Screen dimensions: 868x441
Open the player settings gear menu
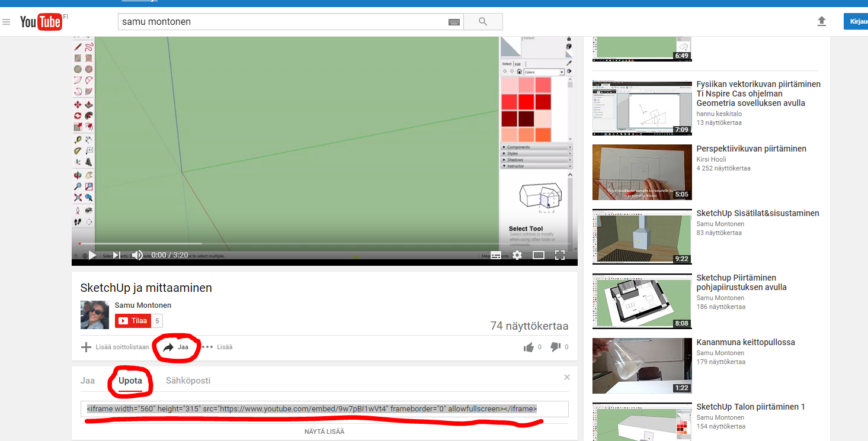tap(517, 255)
